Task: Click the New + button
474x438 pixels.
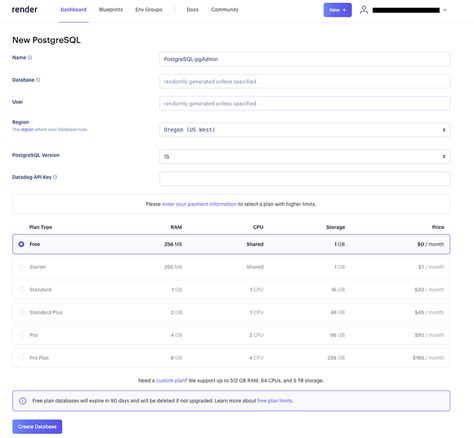Action: pos(337,10)
